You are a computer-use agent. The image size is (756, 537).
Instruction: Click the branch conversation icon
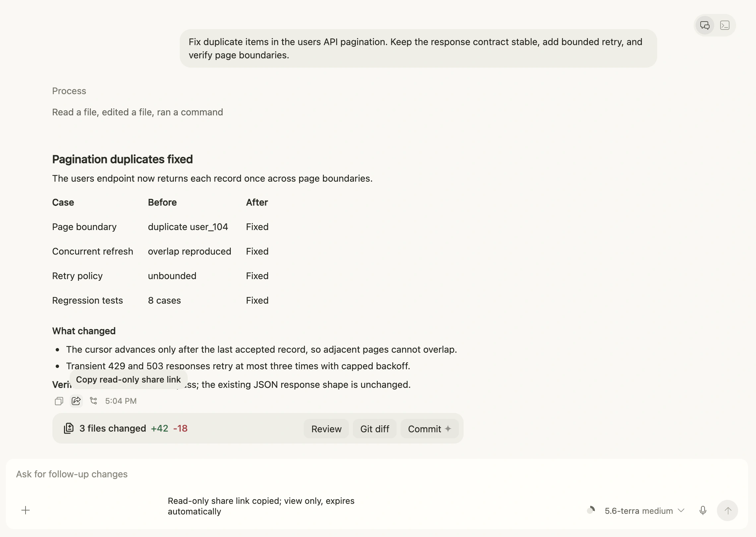(x=94, y=401)
